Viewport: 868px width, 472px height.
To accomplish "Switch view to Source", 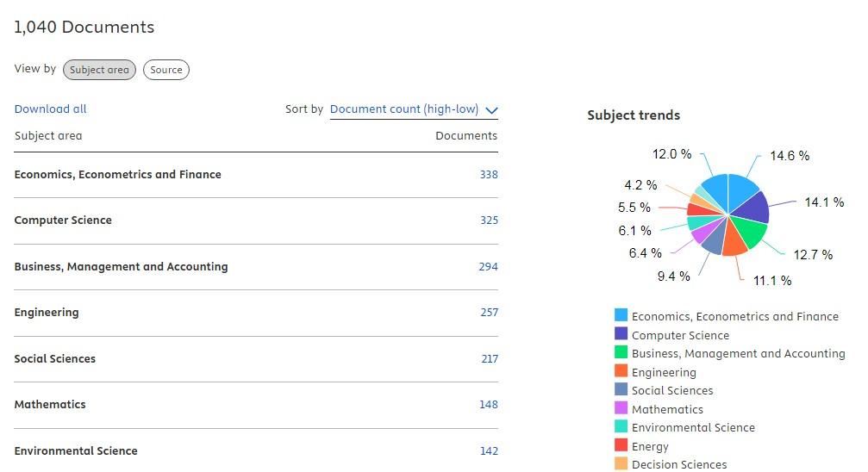I will click(x=166, y=70).
